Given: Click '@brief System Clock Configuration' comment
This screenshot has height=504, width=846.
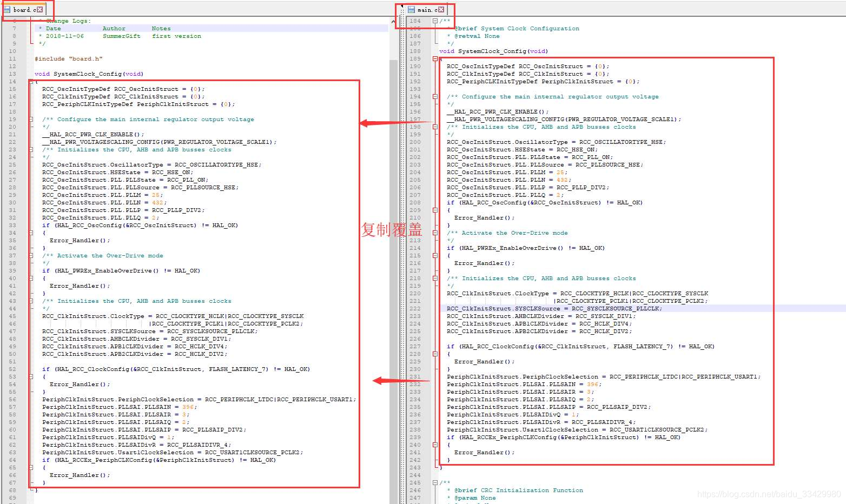Looking at the screenshot, I should point(517,28).
